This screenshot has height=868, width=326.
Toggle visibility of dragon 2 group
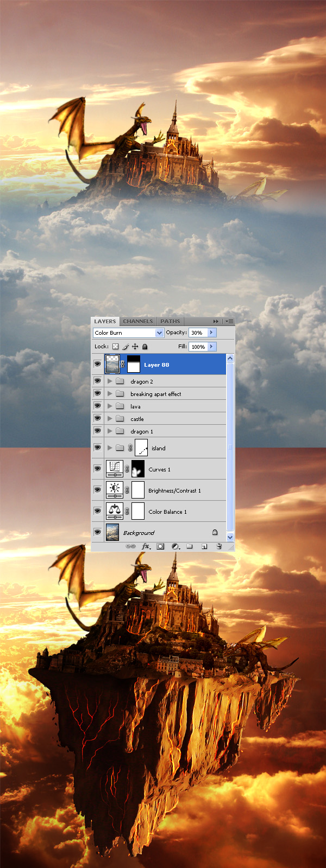pyautogui.click(x=98, y=381)
